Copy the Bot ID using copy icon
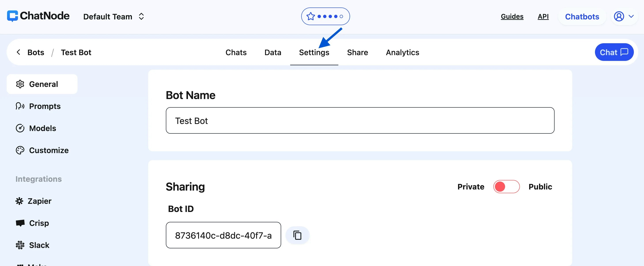This screenshot has width=644, height=266. point(297,235)
